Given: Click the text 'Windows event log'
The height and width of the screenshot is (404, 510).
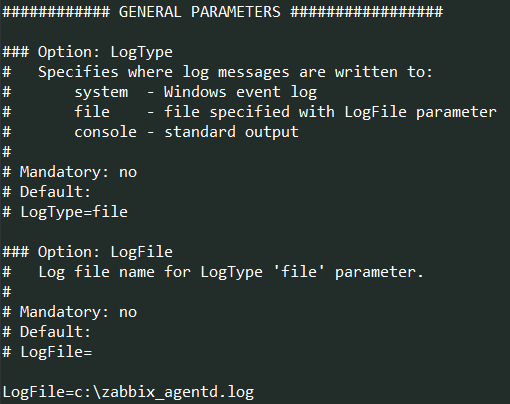Looking at the screenshot, I should pos(240,92).
